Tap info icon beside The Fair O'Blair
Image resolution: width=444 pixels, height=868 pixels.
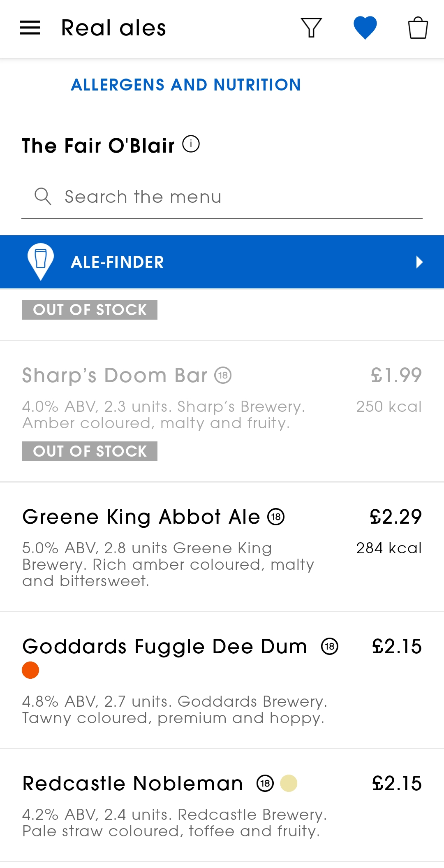[x=191, y=144]
